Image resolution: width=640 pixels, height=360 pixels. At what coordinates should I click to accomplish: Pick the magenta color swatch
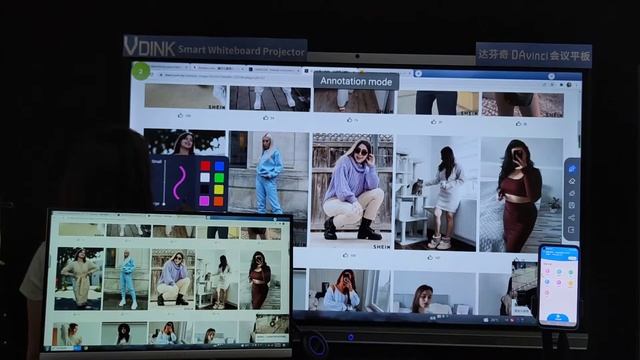pos(204,200)
